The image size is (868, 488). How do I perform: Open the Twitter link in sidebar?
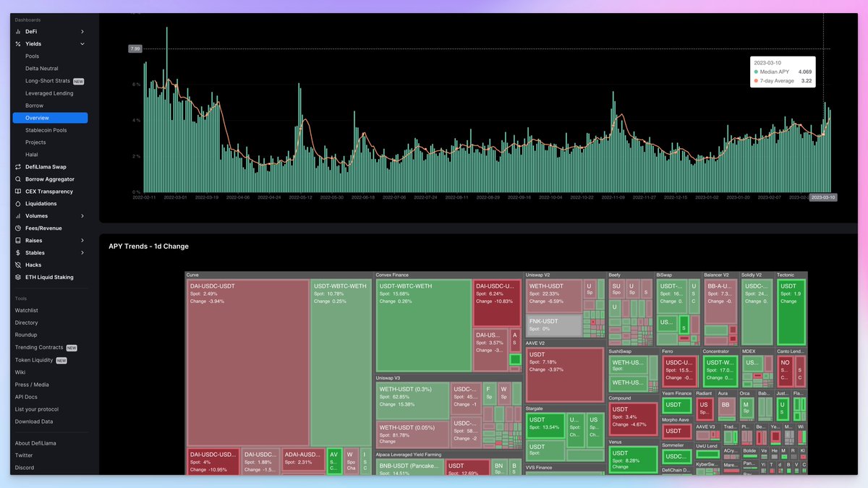tap(24, 455)
